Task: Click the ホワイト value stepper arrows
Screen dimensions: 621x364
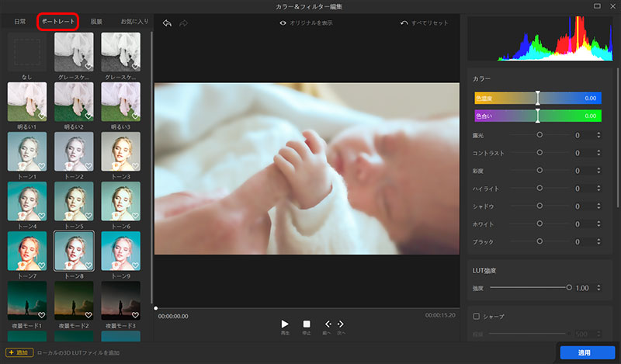Action: pos(598,224)
